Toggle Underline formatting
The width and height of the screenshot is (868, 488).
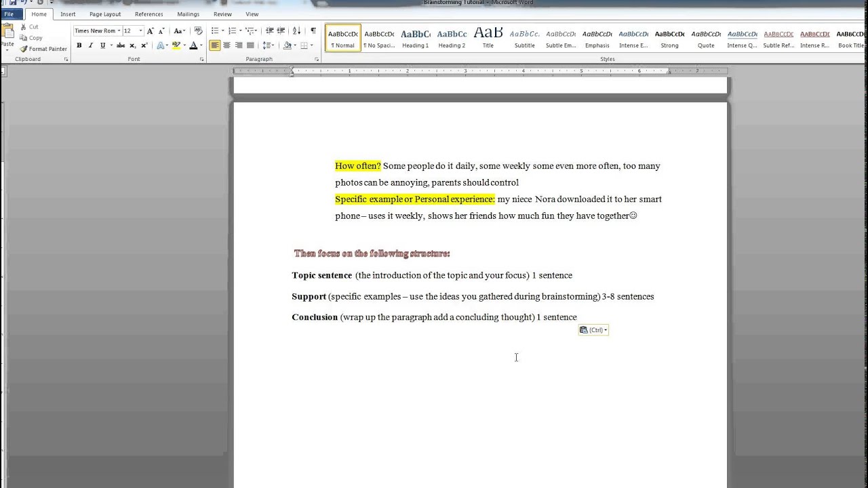(102, 45)
